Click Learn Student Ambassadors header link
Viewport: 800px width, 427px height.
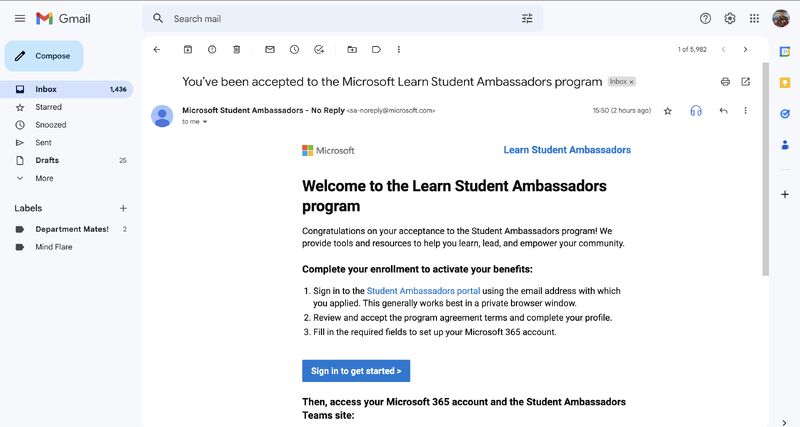click(x=567, y=150)
